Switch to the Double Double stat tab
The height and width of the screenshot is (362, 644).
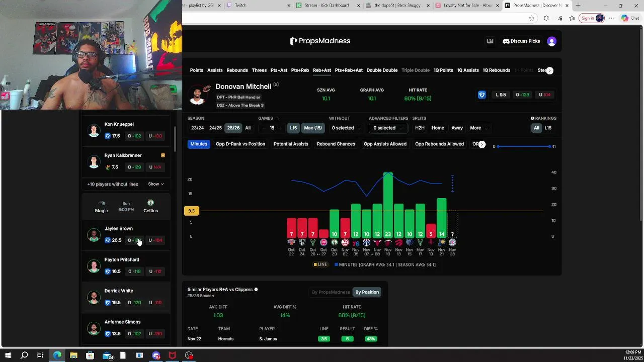pyautogui.click(x=382, y=70)
